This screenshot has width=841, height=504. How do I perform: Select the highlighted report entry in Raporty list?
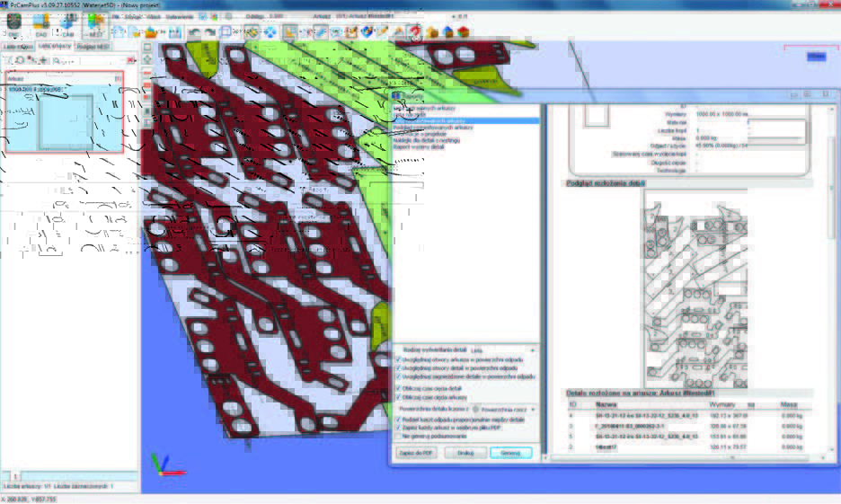pyautogui.click(x=465, y=121)
